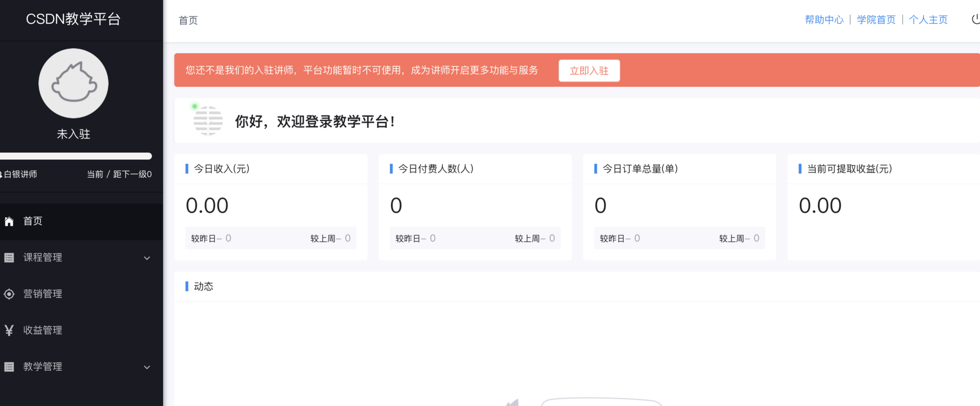Click the 营销管理 target icon
Screen dimensions: 980x406
coord(9,294)
